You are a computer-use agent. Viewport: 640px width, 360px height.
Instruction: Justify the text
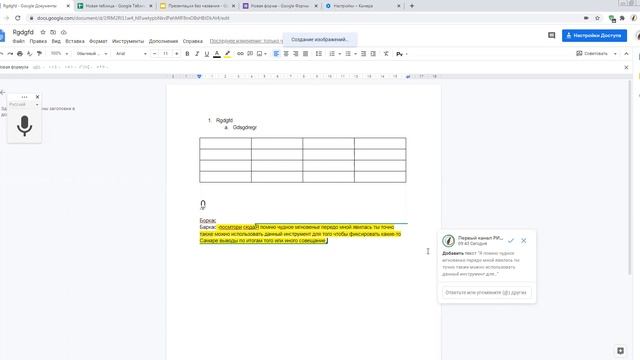point(305,54)
